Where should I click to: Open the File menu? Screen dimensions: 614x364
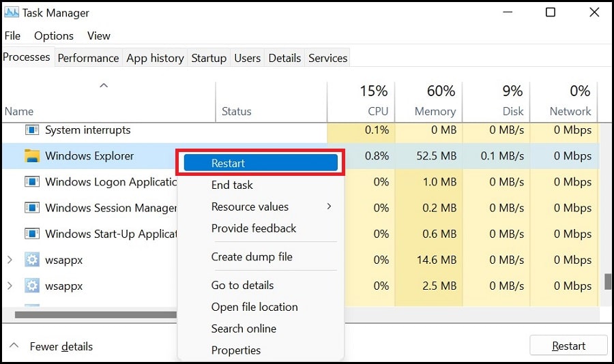(x=12, y=35)
